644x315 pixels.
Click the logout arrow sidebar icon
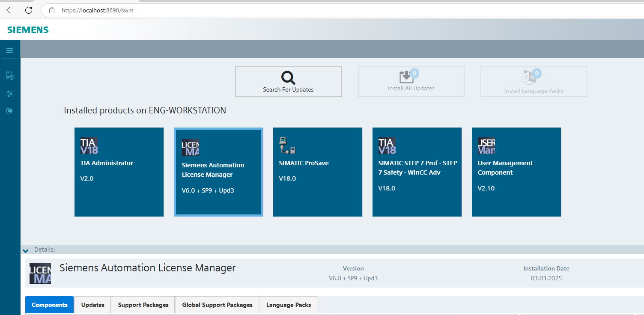point(10,111)
